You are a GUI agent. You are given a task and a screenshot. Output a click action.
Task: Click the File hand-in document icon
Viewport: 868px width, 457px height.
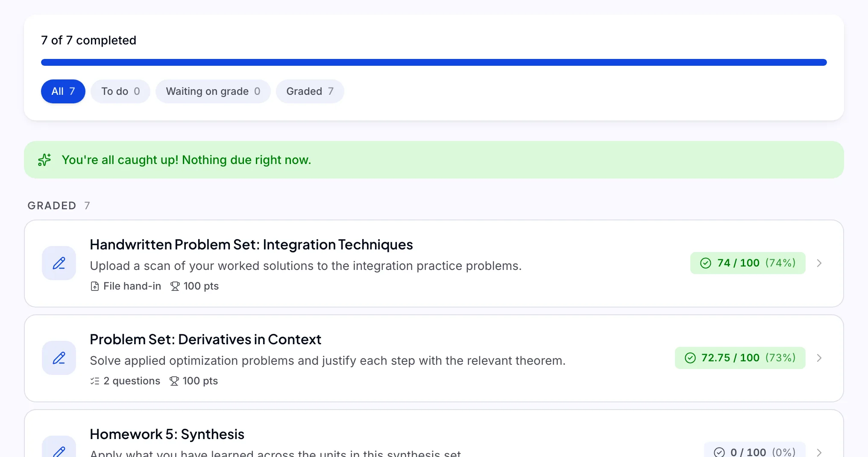[x=95, y=286]
